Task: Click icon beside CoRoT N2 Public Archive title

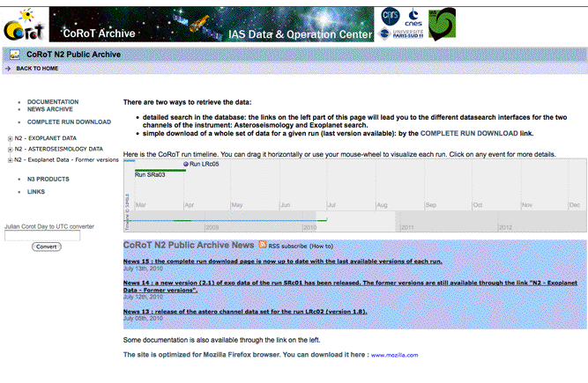Action: tap(15, 54)
